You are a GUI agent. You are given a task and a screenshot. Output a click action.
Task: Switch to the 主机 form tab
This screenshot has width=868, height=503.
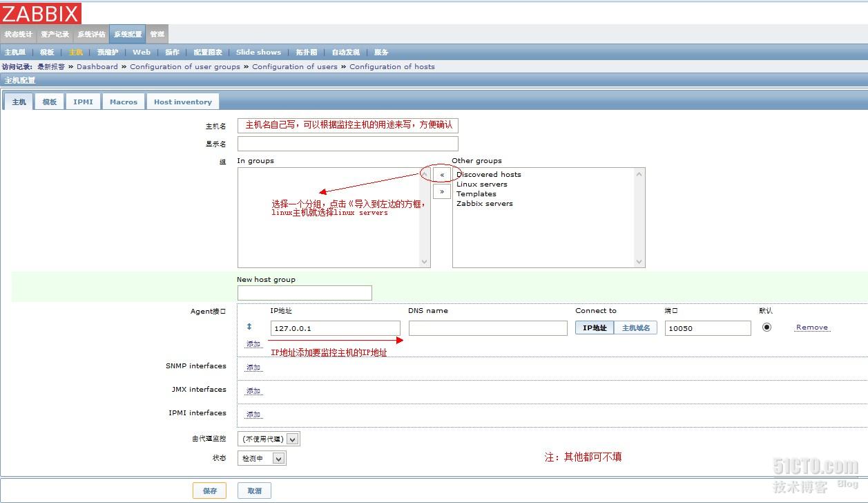tap(19, 102)
